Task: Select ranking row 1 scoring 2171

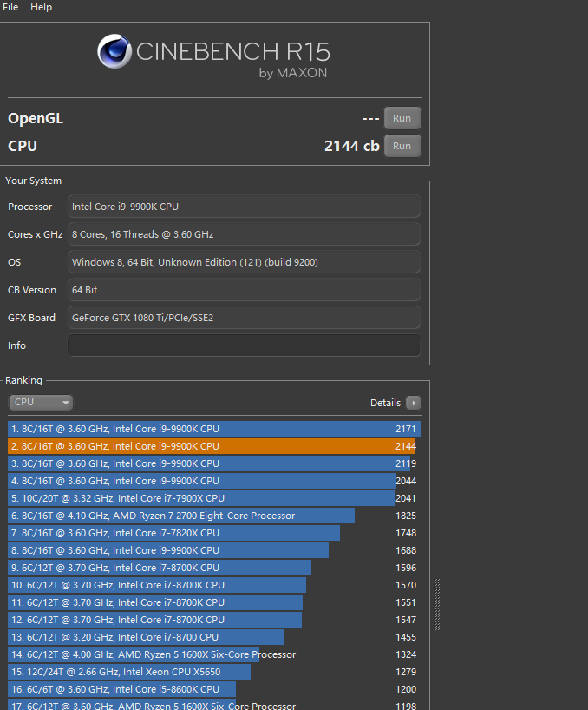Action: (x=214, y=429)
